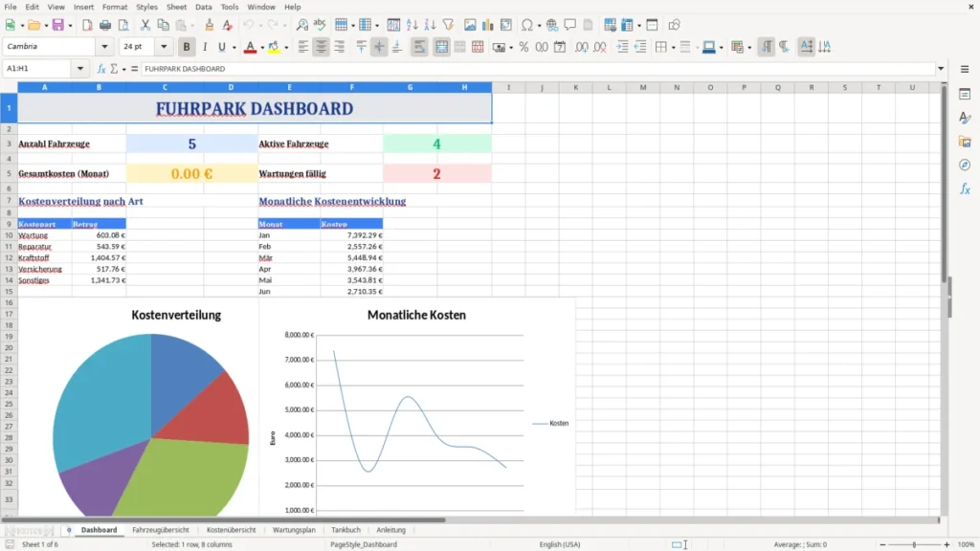The image size is (980, 551).
Task: Toggle Italic formatting
Action: 205,47
